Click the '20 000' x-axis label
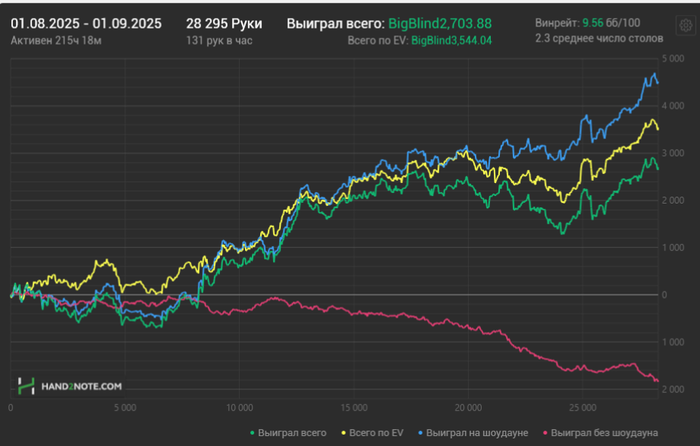Image resolution: width=700 pixels, height=446 pixels. point(468,408)
